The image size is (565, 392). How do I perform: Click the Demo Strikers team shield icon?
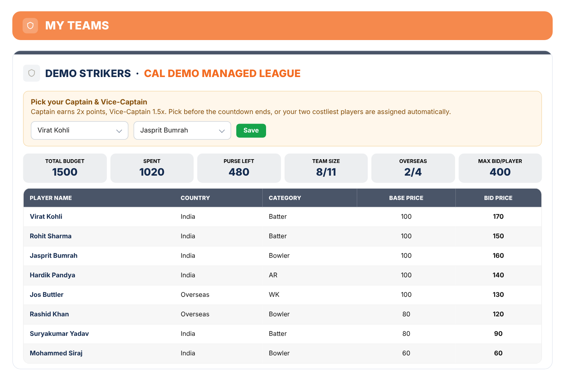pyautogui.click(x=32, y=73)
